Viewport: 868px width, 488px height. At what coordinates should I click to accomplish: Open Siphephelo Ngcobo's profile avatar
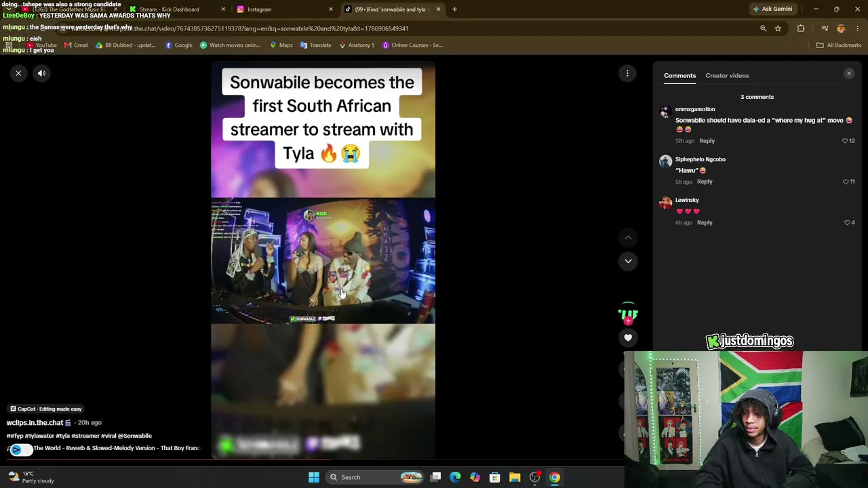click(665, 161)
